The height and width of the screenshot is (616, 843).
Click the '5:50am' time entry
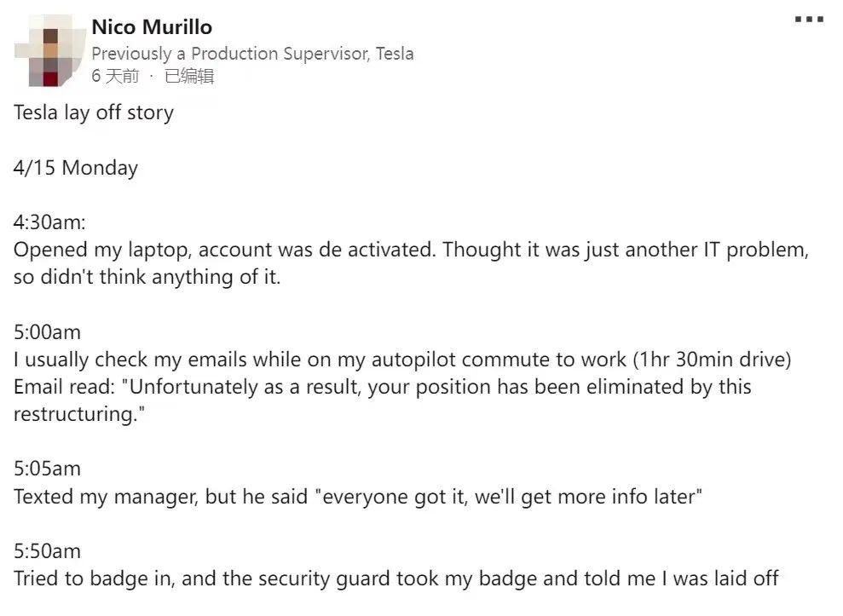(x=48, y=551)
